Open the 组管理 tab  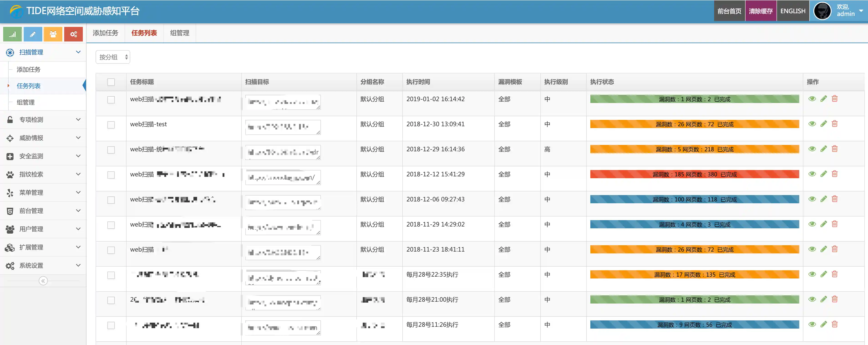(x=180, y=33)
